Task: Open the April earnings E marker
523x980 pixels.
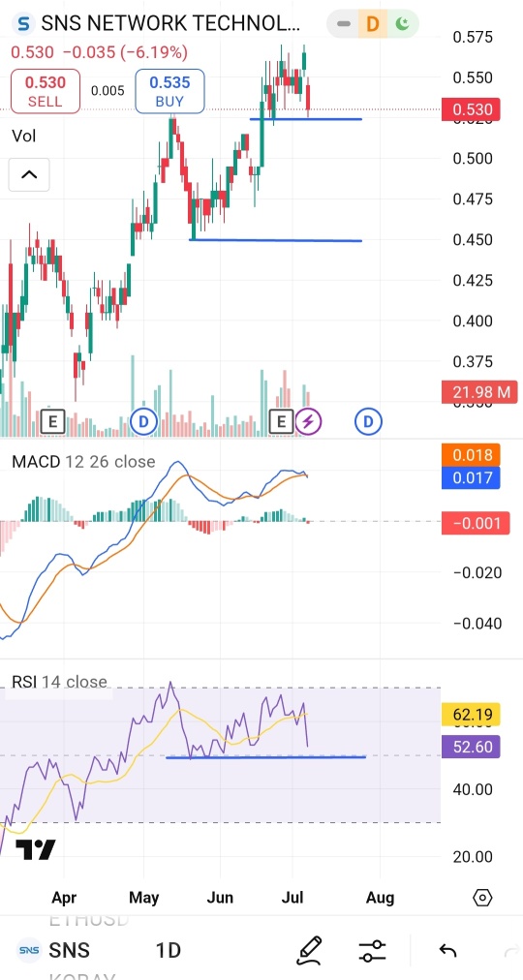Action: click(x=53, y=422)
